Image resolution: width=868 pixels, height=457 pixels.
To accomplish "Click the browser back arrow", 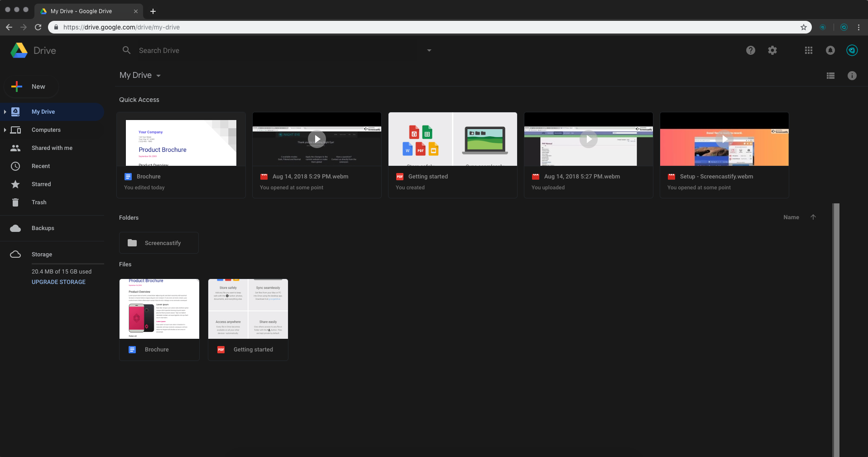I will (x=9, y=27).
